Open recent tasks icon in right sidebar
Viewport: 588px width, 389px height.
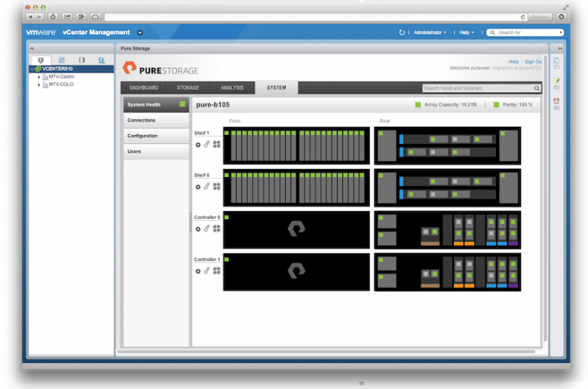(x=556, y=61)
